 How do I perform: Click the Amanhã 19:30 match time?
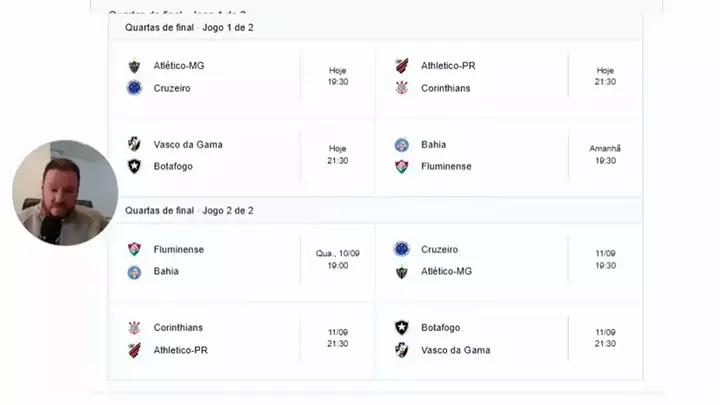[x=605, y=154]
